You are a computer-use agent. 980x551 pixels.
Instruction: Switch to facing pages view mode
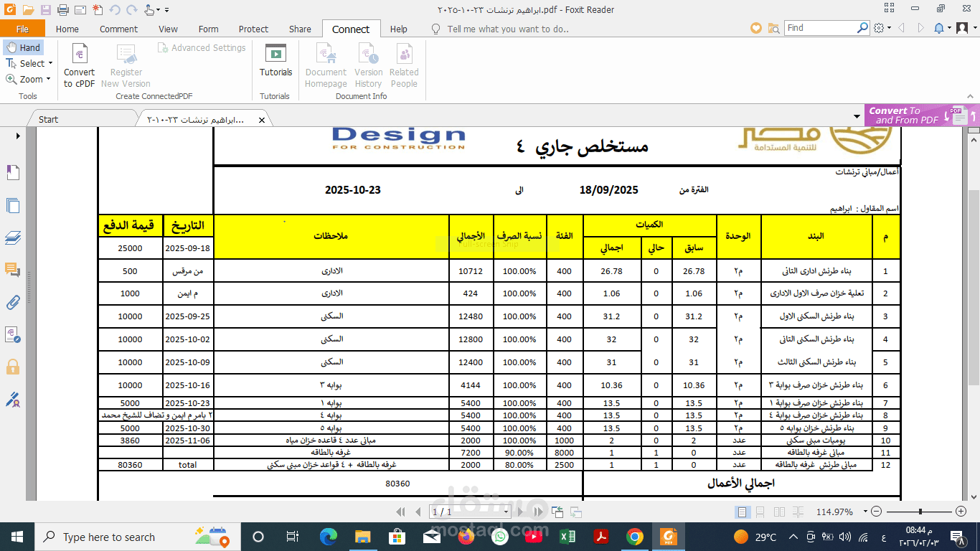(x=779, y=511)
